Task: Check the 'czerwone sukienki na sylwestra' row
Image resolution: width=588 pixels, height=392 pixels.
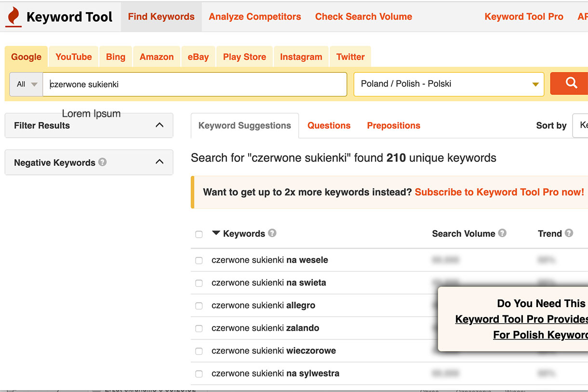Action: click(199, 374)
